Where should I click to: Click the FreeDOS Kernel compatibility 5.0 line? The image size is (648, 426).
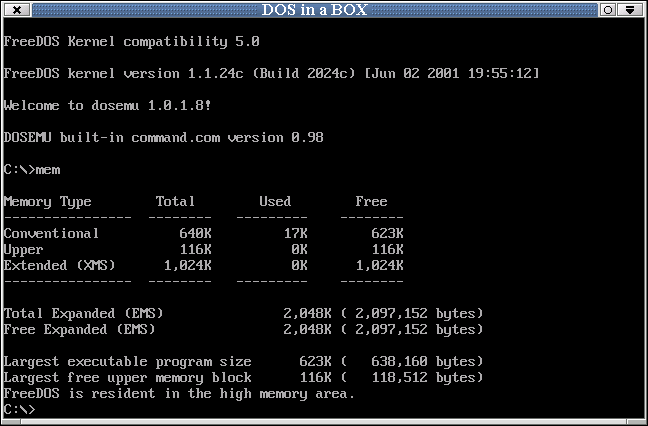[131, 41]
